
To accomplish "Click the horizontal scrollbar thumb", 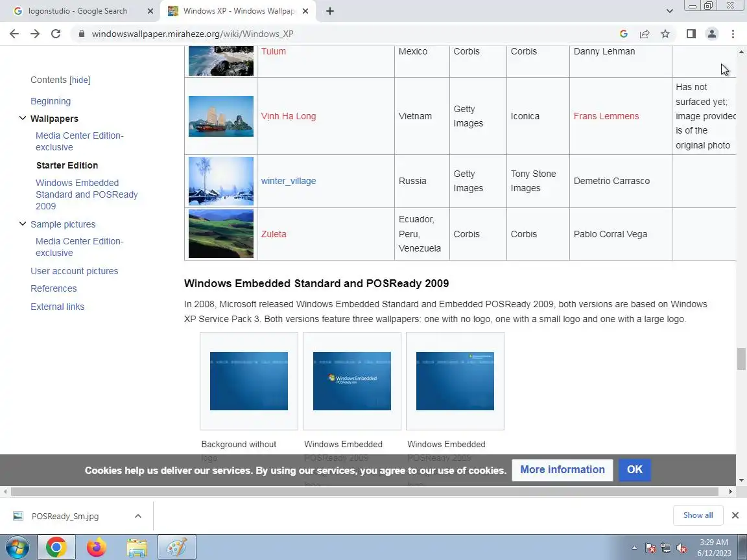I will tap(364, 491).
